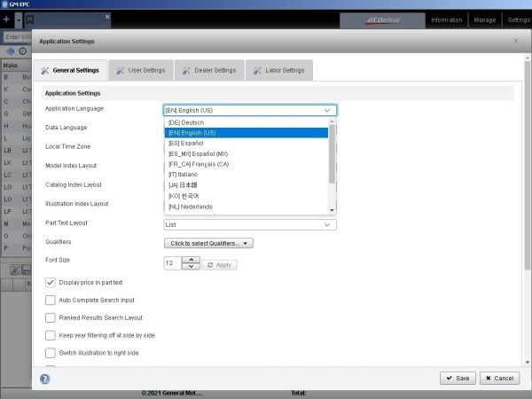Click language list scrollbar up arrow

(332, 121)
